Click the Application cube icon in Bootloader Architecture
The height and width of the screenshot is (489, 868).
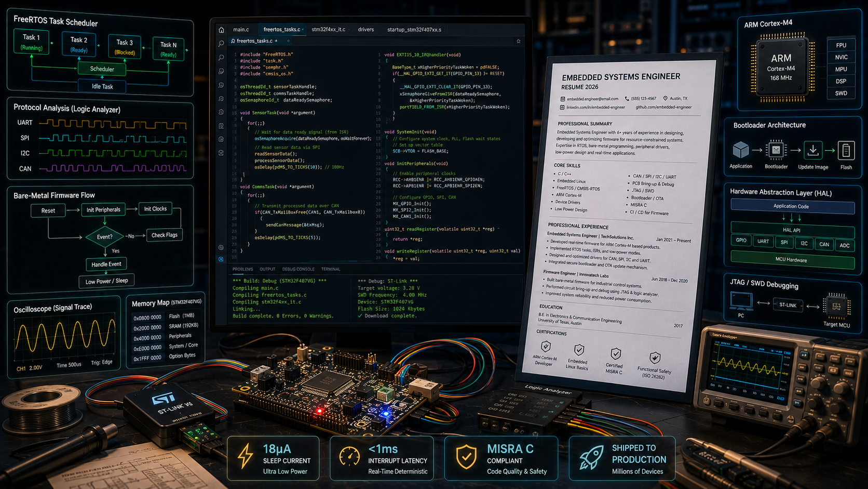click(x=741, y=150)
